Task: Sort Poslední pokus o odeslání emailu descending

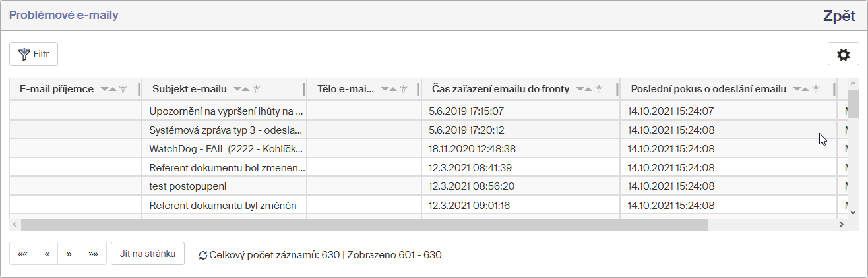Action: coord(797,89)
